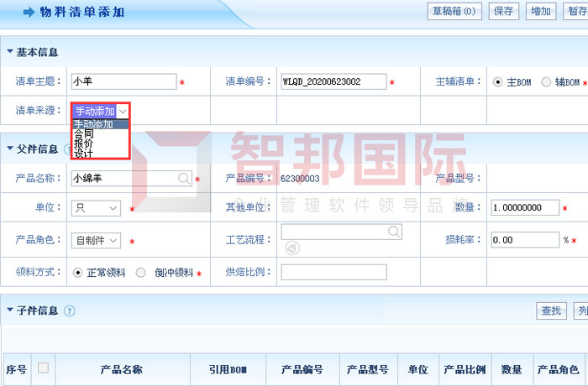Collapse the 基本信息 section
Image resolution: width=588 pixels, height=386 pixels.
click(10, 52)
